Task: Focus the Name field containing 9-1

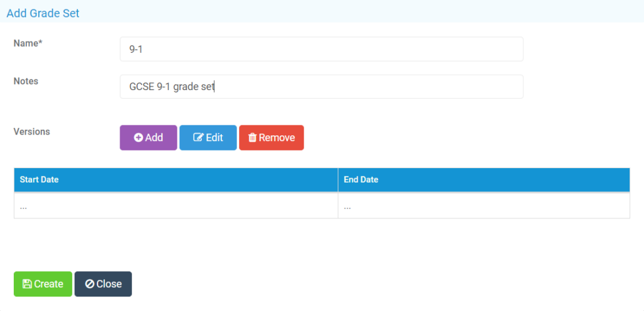Action: tap(321, 49)
